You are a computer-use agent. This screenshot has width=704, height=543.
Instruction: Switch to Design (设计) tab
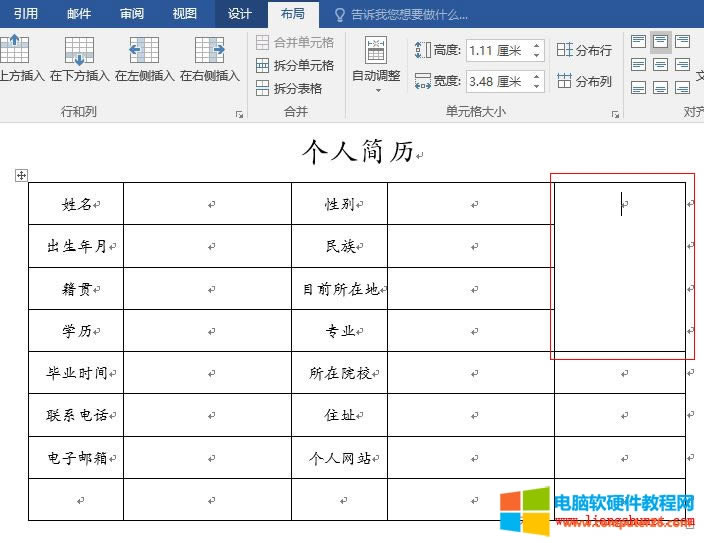pyautogui.click(x=240, y=14)
